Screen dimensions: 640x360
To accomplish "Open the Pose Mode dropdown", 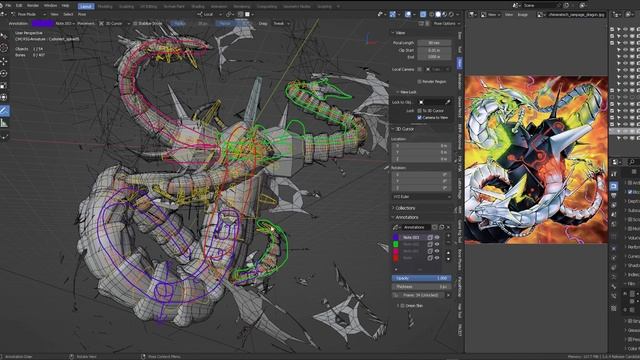I will click(x=29, y=14).
